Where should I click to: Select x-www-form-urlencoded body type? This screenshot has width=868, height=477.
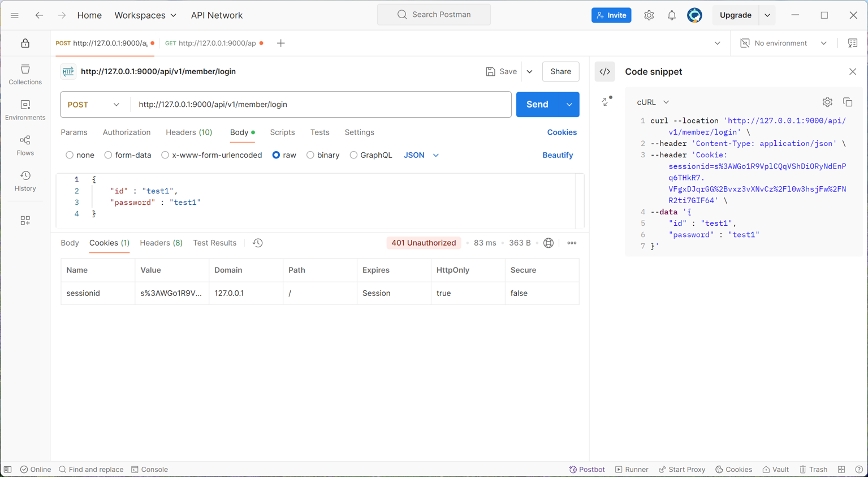tap(165, 155)
